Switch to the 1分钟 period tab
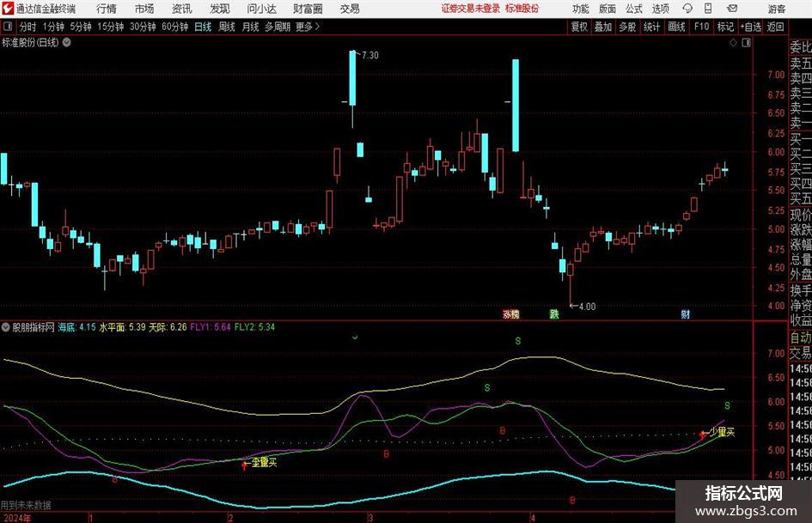This screenshot has height=523, width=812. [x=53, y=27]
